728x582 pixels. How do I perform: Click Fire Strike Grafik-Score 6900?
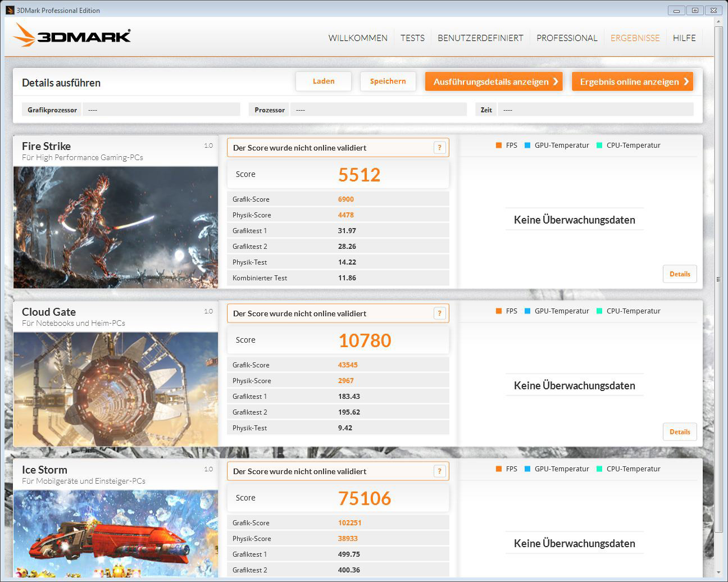[346, 199]
